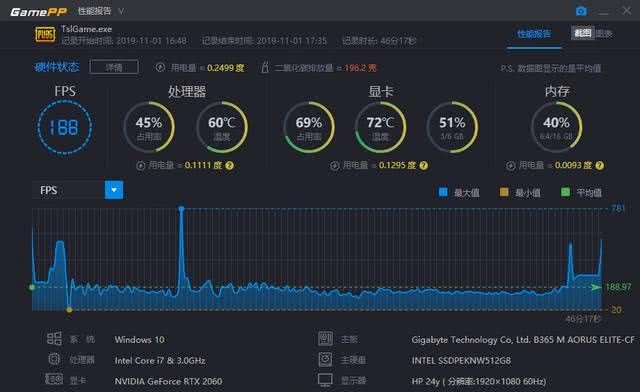Viewport: 640px width, 392px height.
Task: Click the motherboard icon
Action: (x=325, y=339)
